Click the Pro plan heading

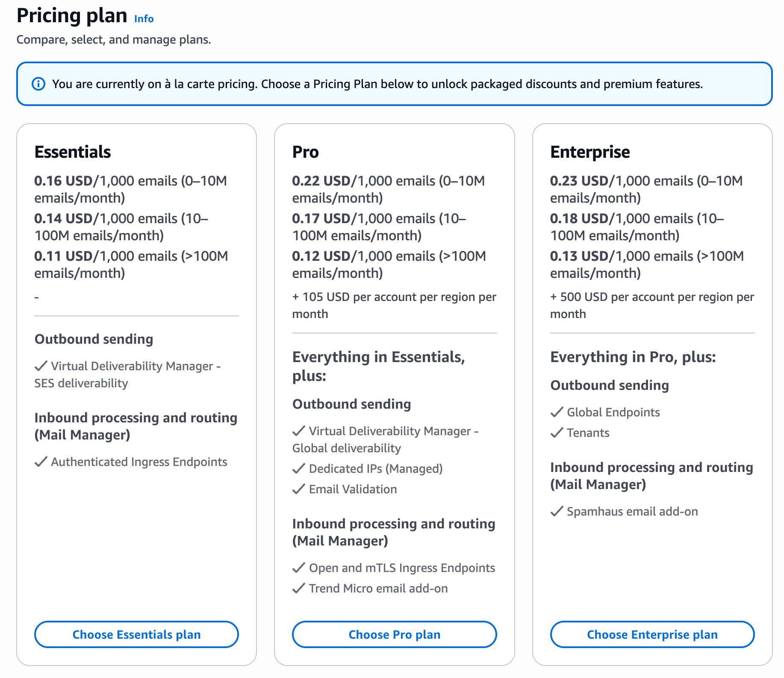coord(306,152)
